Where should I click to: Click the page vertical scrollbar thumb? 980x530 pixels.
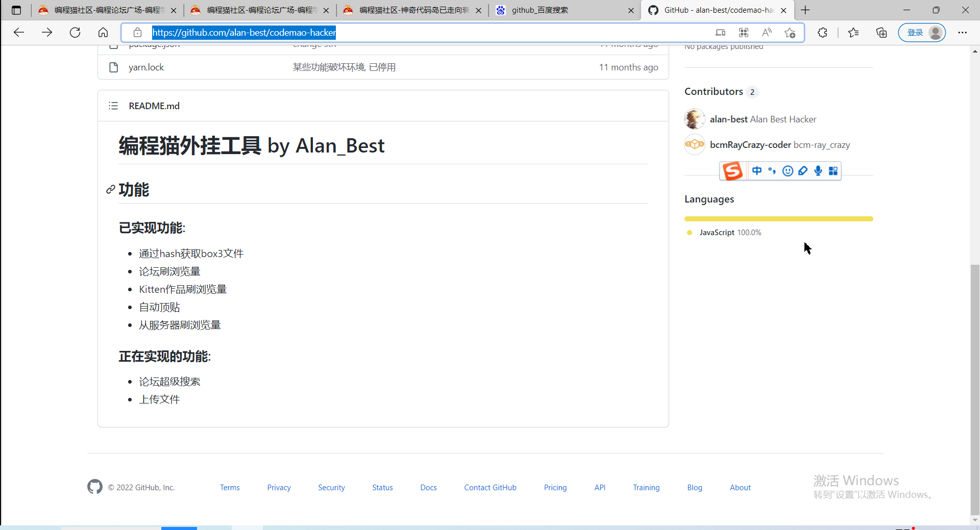coord(975,390)
